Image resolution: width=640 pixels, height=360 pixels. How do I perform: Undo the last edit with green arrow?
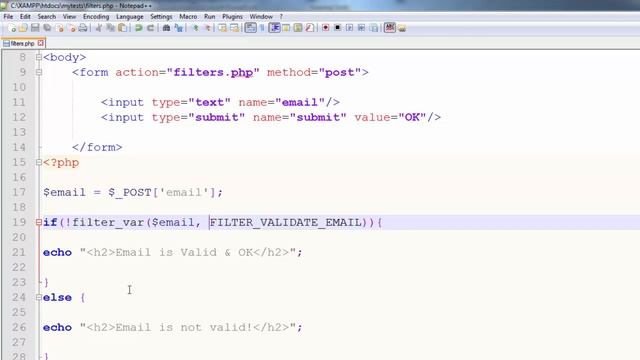click(x=139, y=28)
